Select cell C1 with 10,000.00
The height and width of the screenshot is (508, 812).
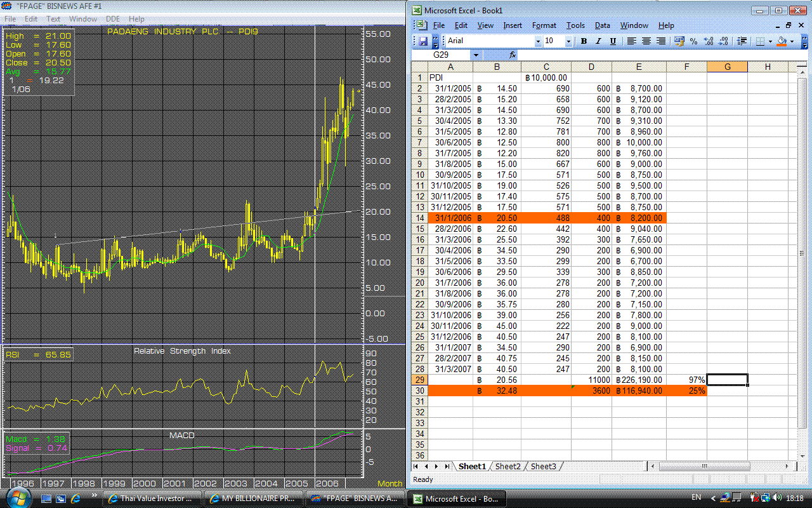pyautogui.click(x=546, y=77)
